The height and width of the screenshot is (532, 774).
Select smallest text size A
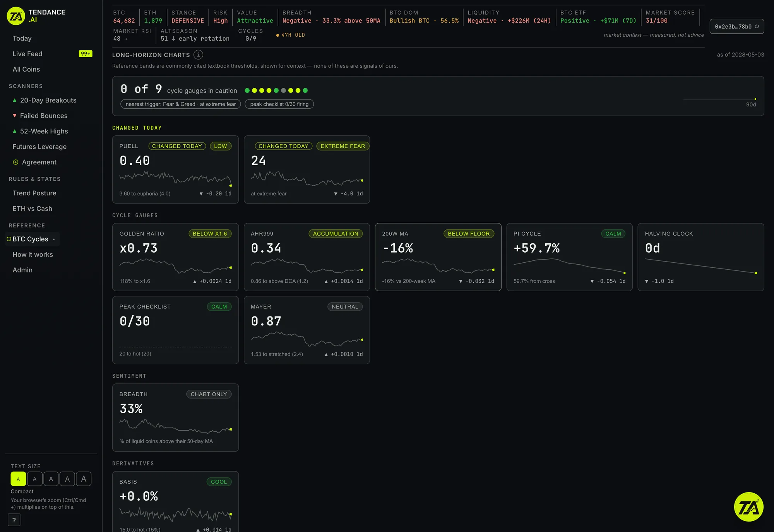[x=18, y=479]
